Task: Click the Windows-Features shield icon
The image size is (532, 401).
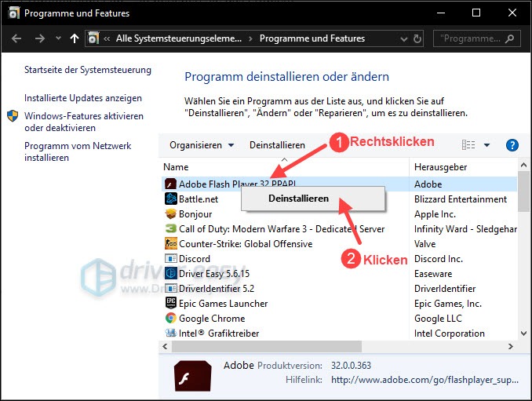Action: 13,116
